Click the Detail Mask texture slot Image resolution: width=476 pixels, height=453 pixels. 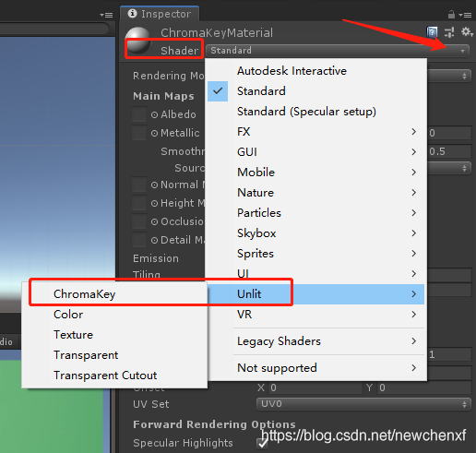[139, 240]
